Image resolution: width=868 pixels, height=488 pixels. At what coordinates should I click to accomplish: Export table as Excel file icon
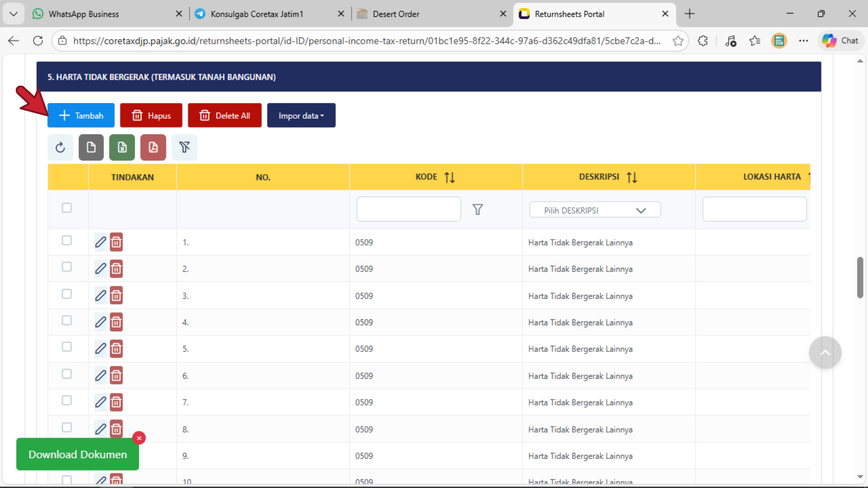tap(122, 147)
